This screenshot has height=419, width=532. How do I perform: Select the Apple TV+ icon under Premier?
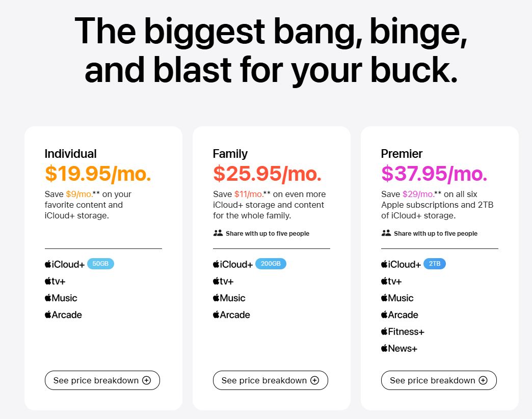(384, 281)
